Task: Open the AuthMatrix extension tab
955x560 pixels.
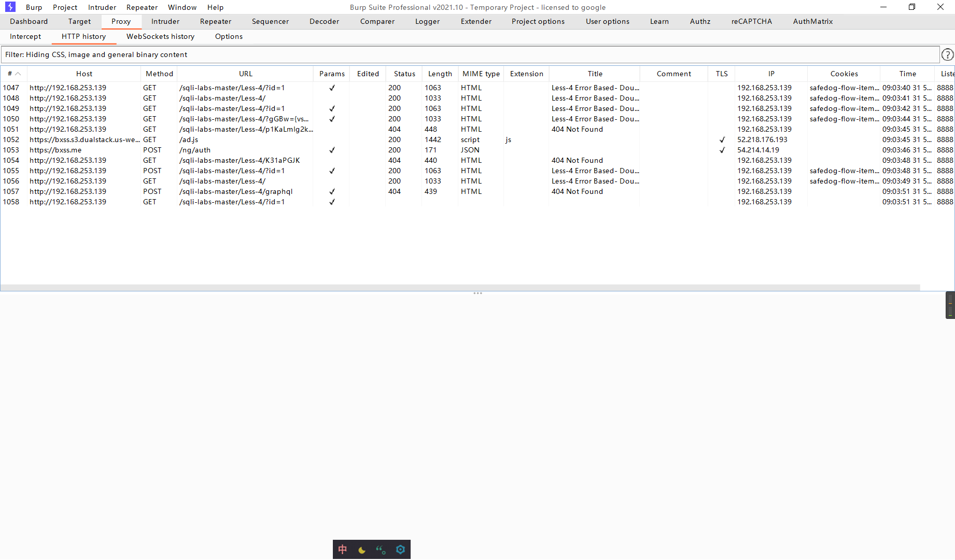Action: click(813, 21)
